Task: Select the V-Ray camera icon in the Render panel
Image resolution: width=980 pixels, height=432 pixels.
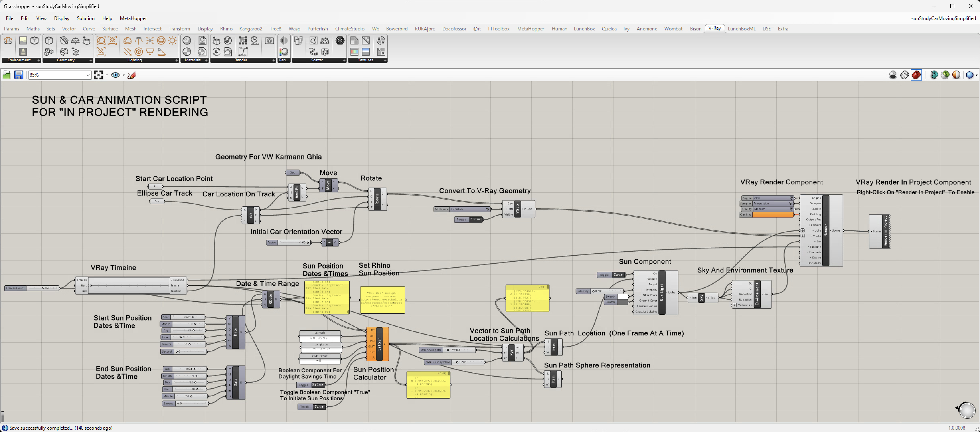Action: (269, 41)
